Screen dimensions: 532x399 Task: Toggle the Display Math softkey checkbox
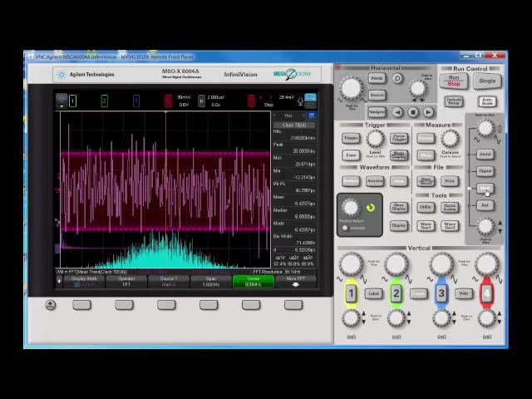[76, 284]
